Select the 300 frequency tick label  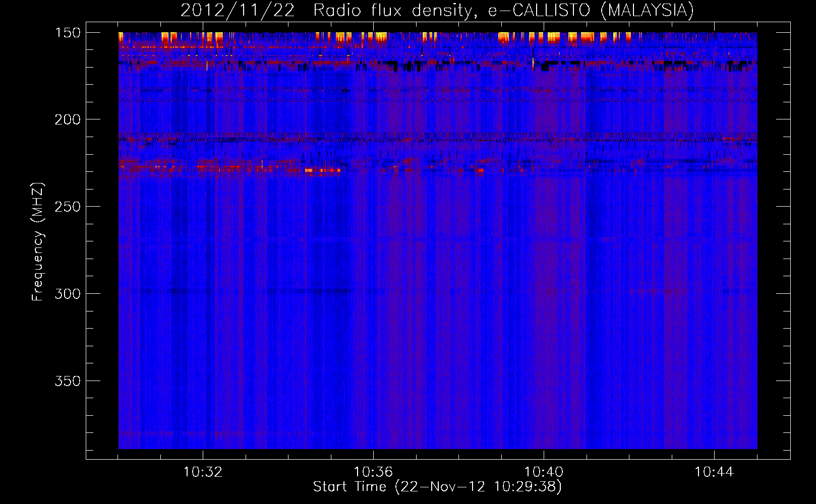click(x=68, y=294)
